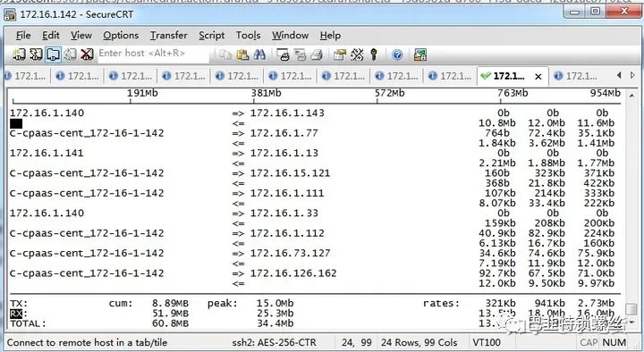Click the Disconnect session icon

pos(87,54)
